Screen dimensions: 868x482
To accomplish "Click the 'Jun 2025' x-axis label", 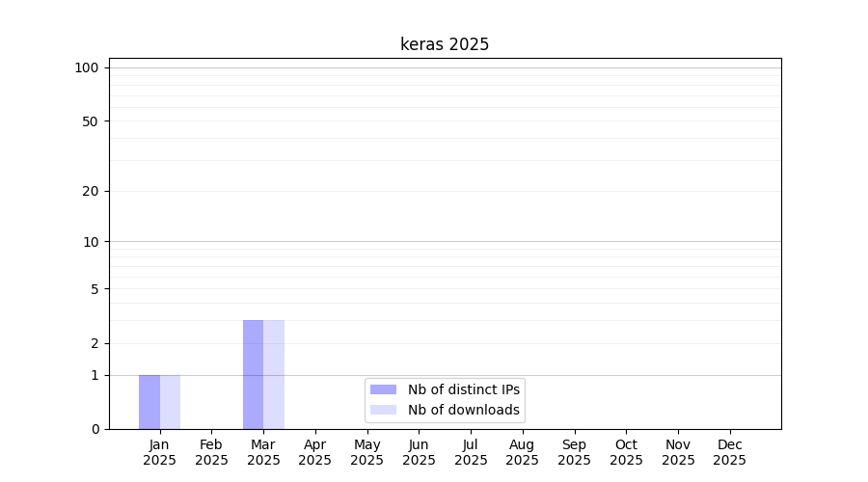I will (419, 452).
